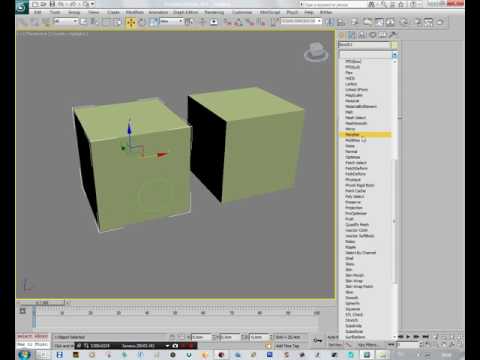The image size is (480, 360).
Task: Open the Render Setup dialog
Action: (x=418, y=22)
